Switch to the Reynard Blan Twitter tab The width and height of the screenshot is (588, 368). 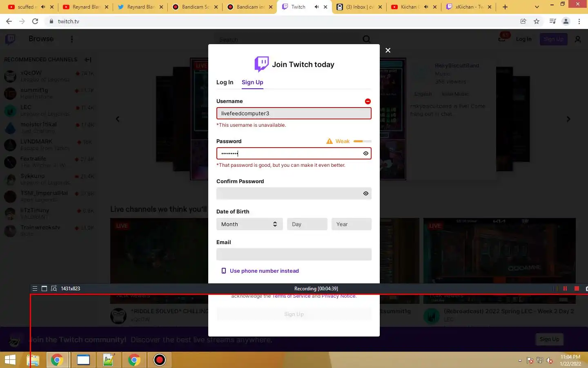[x=140, y=7]
